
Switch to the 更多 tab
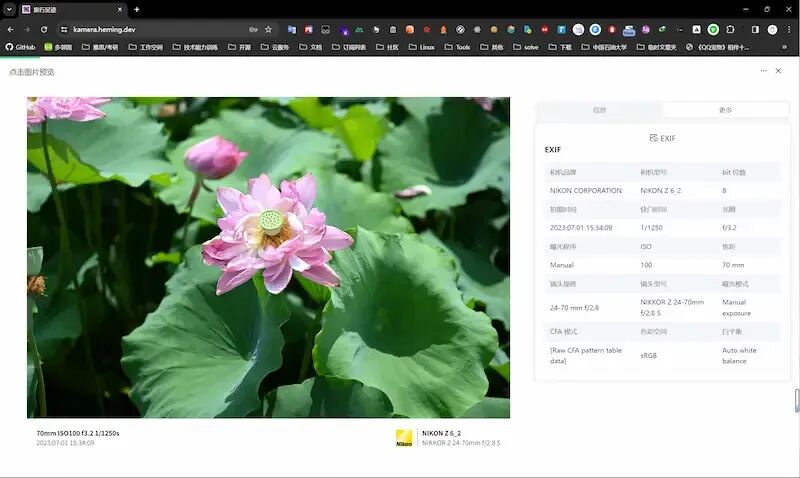coord(725,110)
